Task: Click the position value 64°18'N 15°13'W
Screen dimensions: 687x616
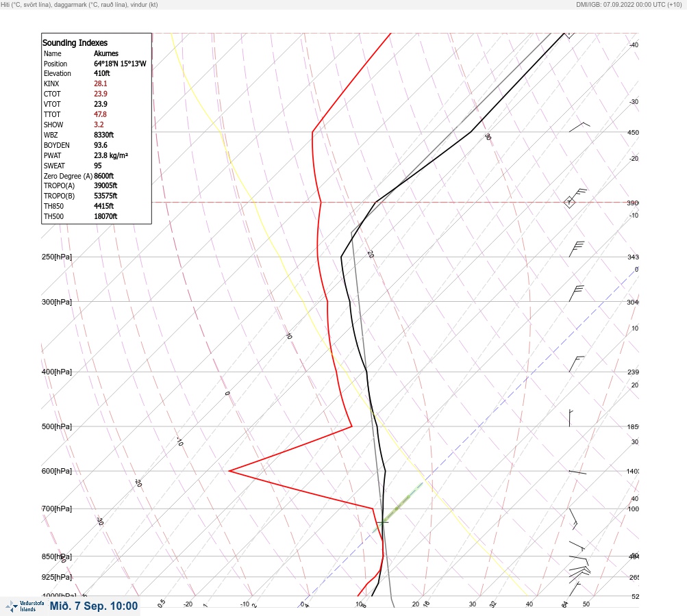Action: (x=120, y=64)
